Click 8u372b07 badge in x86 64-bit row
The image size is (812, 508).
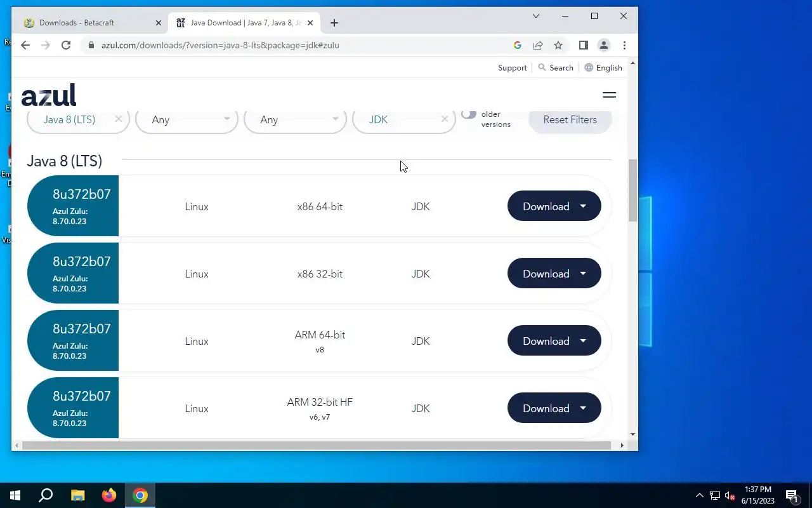click(73, 206)
